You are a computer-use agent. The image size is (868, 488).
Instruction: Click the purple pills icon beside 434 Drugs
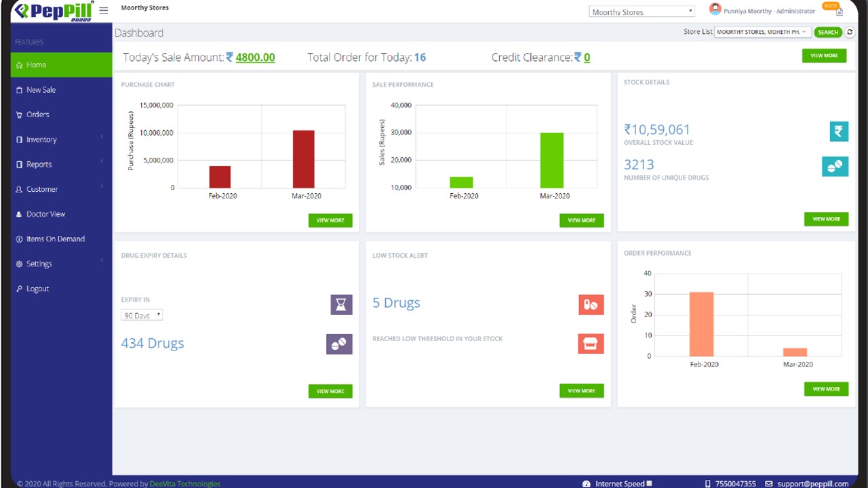[x=339, y=344]
